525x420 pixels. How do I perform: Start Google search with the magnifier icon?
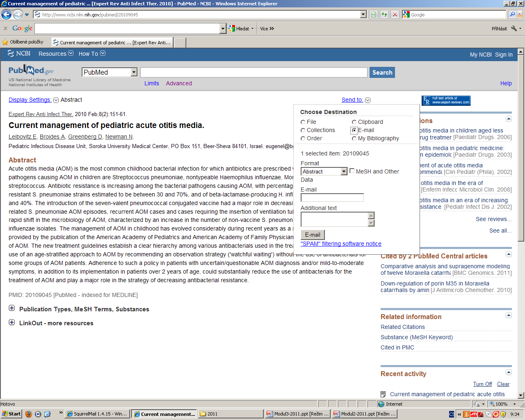512,14
